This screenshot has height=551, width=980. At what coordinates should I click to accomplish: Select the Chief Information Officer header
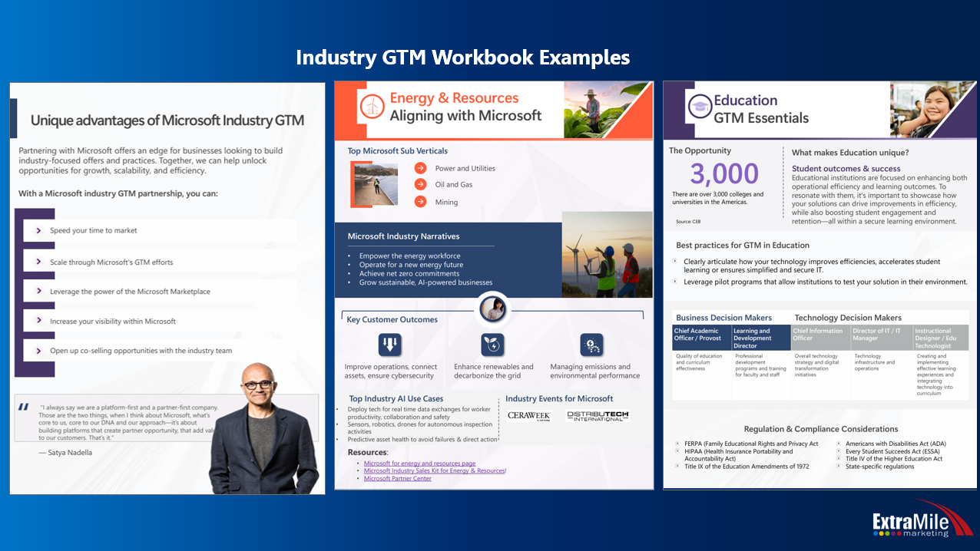click(x=820, y=338)
